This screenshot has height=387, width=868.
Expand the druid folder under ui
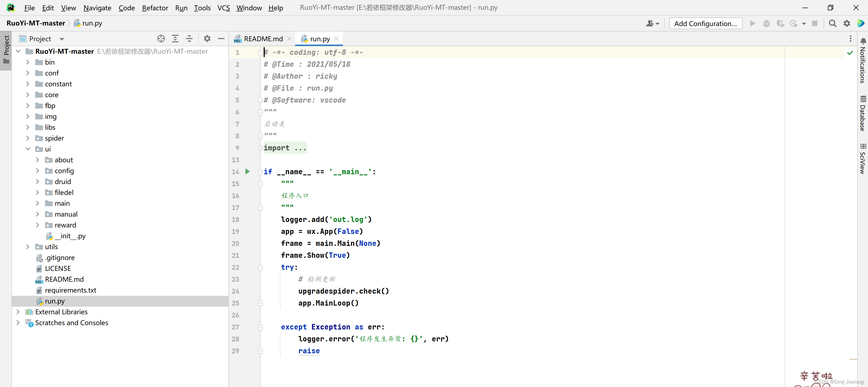(38, 182)
